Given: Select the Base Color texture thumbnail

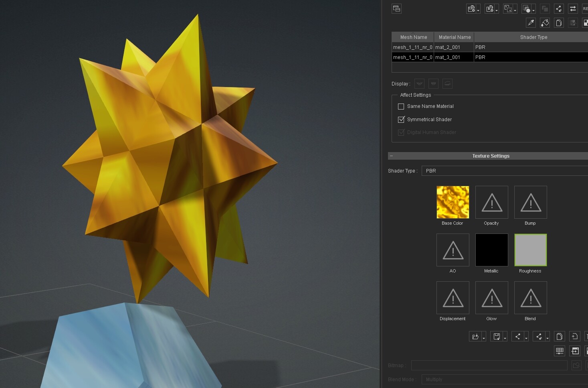Looking at the screenshot, I should click(x=453, y=202).
